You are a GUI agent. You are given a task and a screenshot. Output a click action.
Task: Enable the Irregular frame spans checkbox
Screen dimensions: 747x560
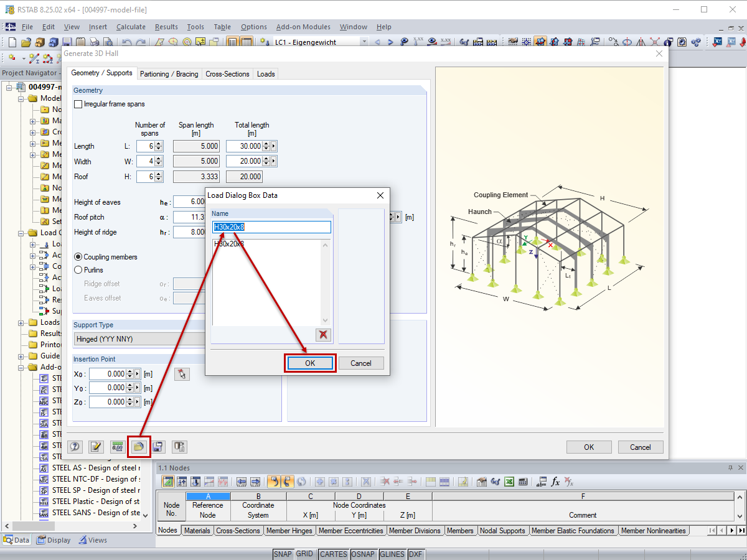pos(78,104)
